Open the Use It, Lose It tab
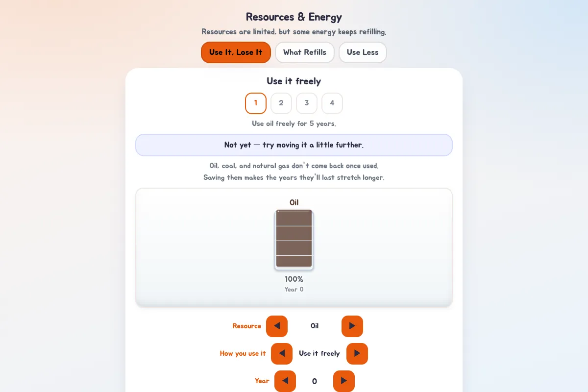The image size is (588, 392). tap(236, 52)
